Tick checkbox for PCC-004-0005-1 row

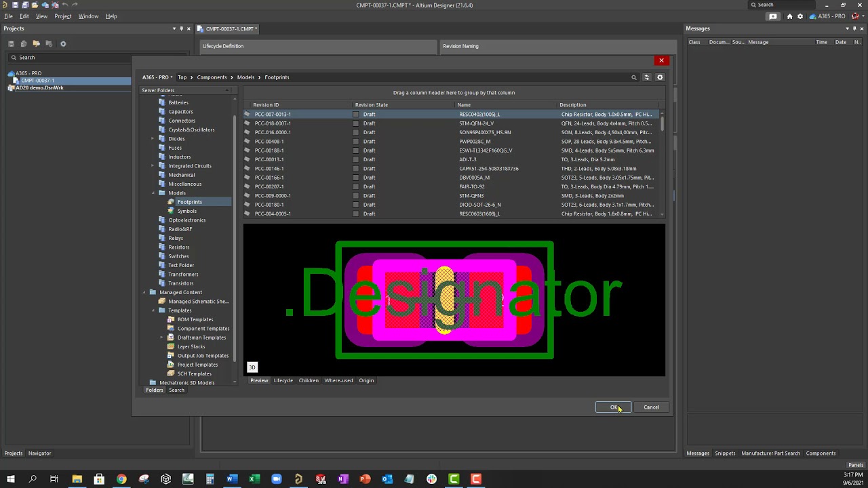(x=356, y=213)
